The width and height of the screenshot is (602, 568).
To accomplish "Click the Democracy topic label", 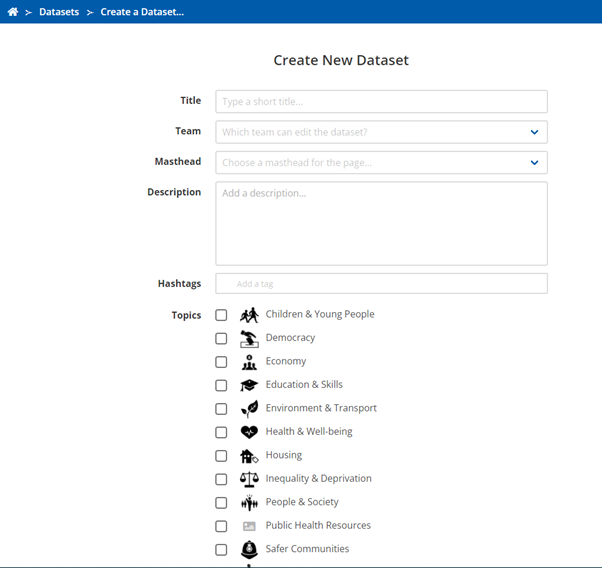I will coord(290,338).
